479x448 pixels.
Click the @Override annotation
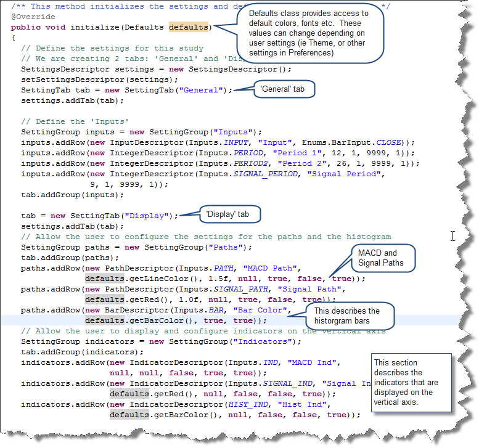click(x=33, y=17)
